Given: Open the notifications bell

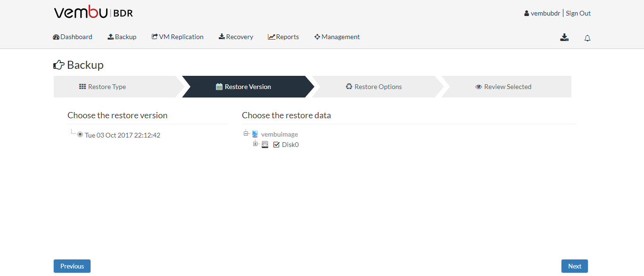Looking at the screenshot, I should click(x=587, y=38).
